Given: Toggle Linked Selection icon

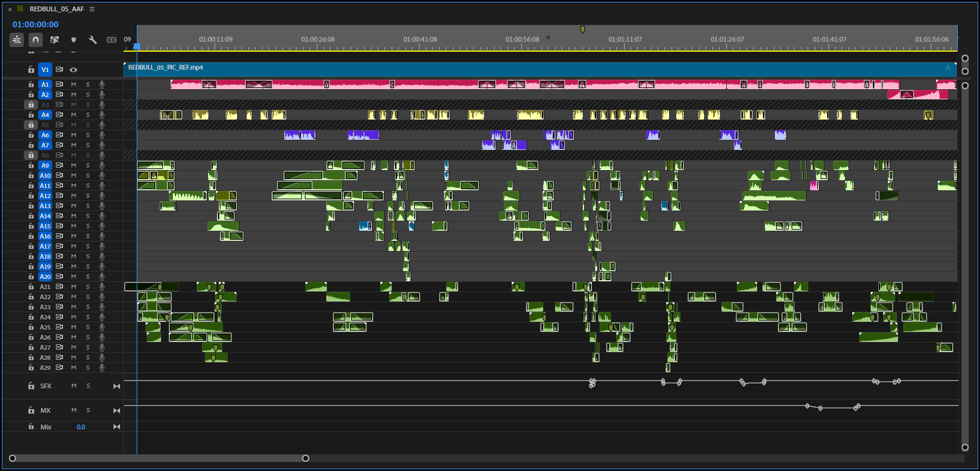Looking at the screenshot, I should [55, 40].
